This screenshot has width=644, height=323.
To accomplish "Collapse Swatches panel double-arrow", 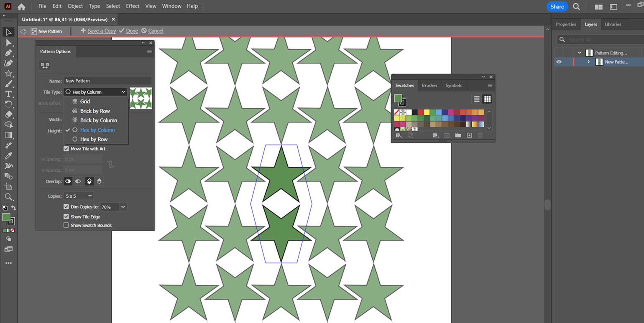I will tap(484, 77).
